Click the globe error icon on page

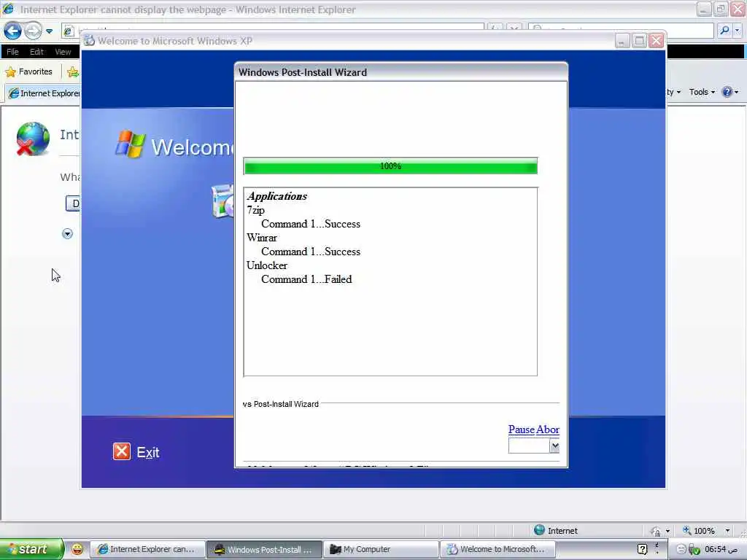pyautogui.click(x=32, y=139)
